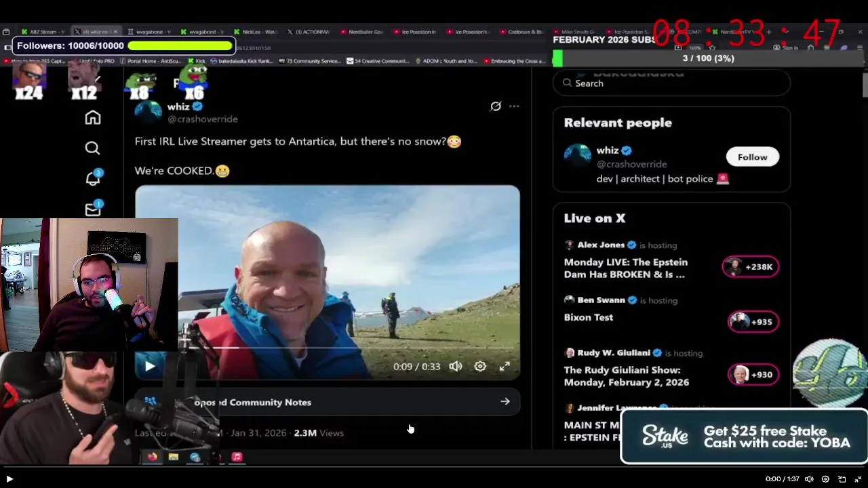Image resolution: width=868 pixels, height=488 pixels.
Task: Open the file manager folder taskbar icon
Action: tap(174, 457)
